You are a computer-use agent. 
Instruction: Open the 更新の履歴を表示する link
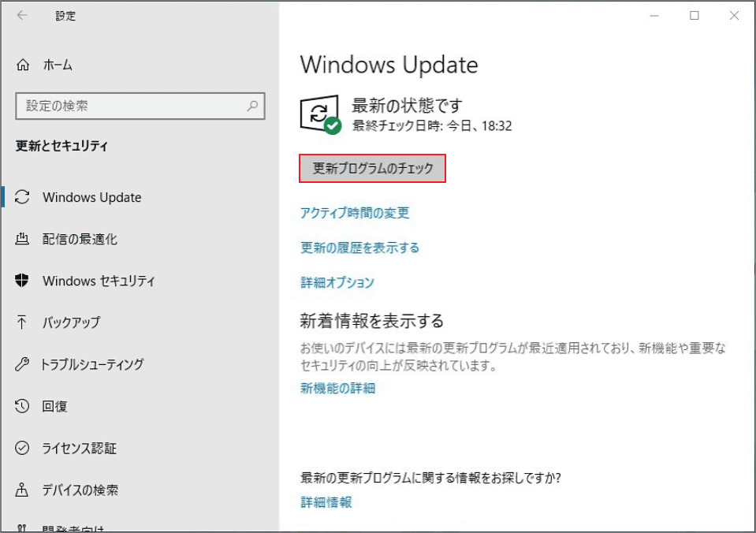(x=359, y=248)
